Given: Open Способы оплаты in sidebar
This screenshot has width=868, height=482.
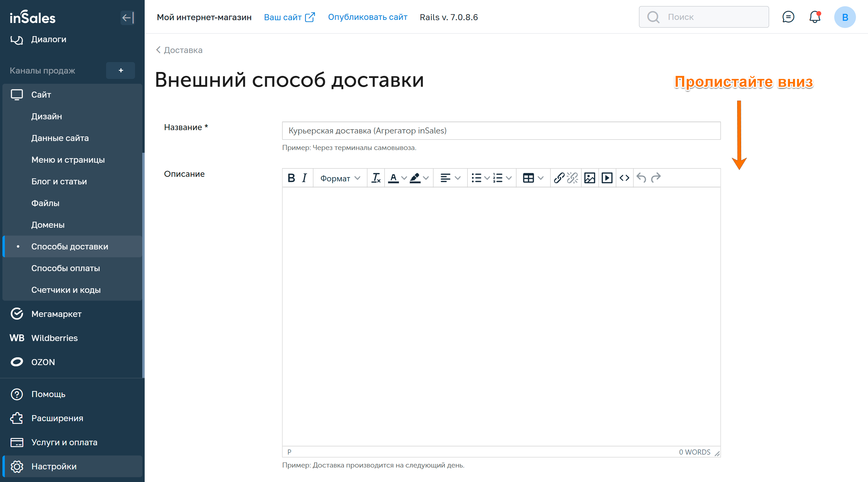Looking at the screenshot, I should click(x=65, y=268).
